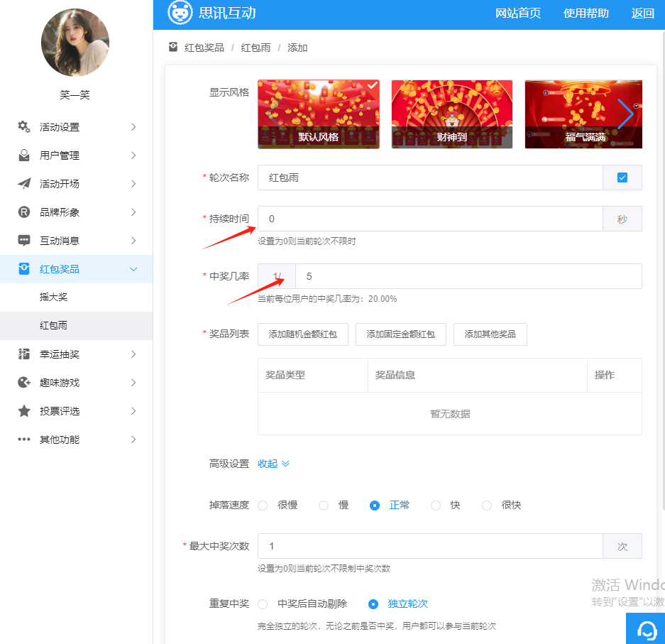Open 活动设置 sidebar menu label

[x=60, y=127]
